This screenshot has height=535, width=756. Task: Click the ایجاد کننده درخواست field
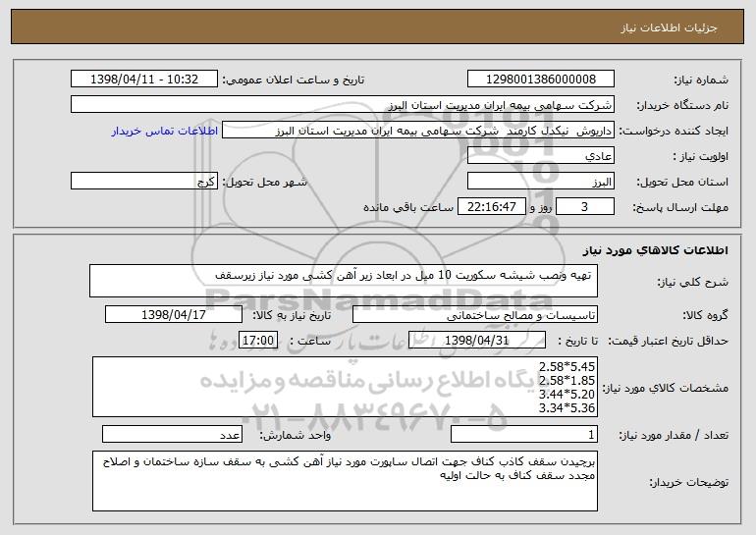(x=418, y=130)
